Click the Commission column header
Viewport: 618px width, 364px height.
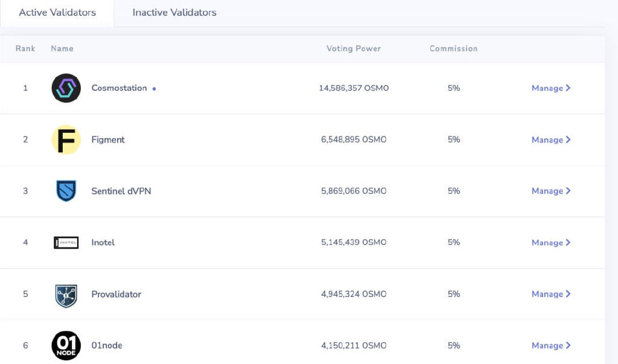coord(454,48)
